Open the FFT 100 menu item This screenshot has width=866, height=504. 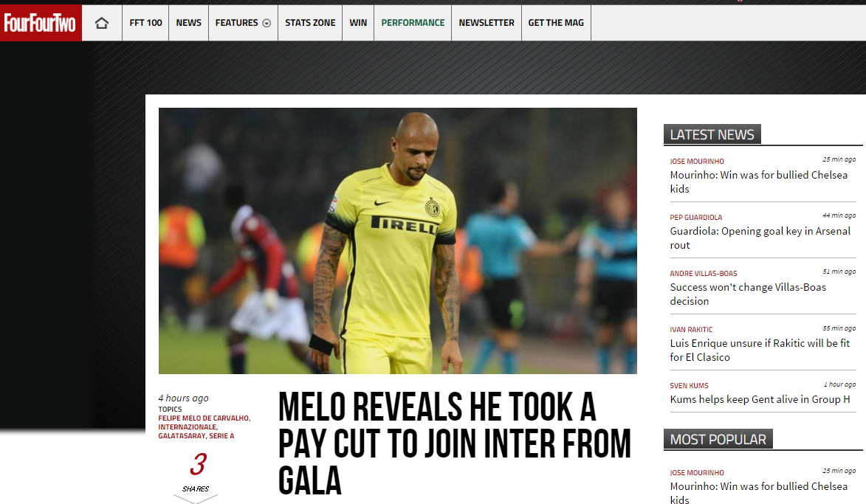(145, 23)
